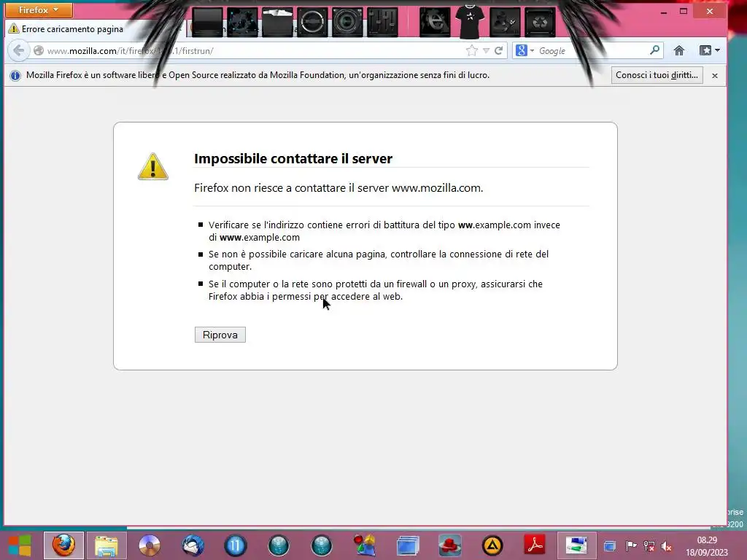Bookmark this page with the star
This screenshot has width=747, height=560.
pos(472,50)
